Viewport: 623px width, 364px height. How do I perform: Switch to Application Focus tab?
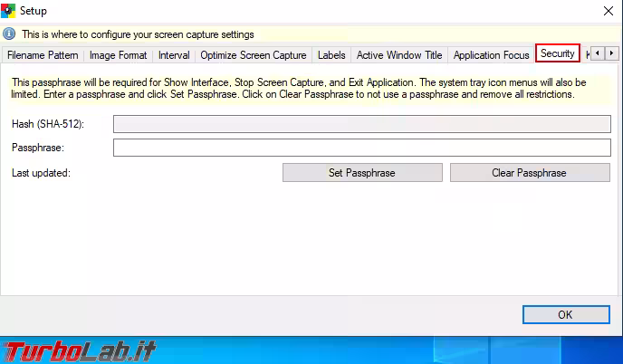491,55
